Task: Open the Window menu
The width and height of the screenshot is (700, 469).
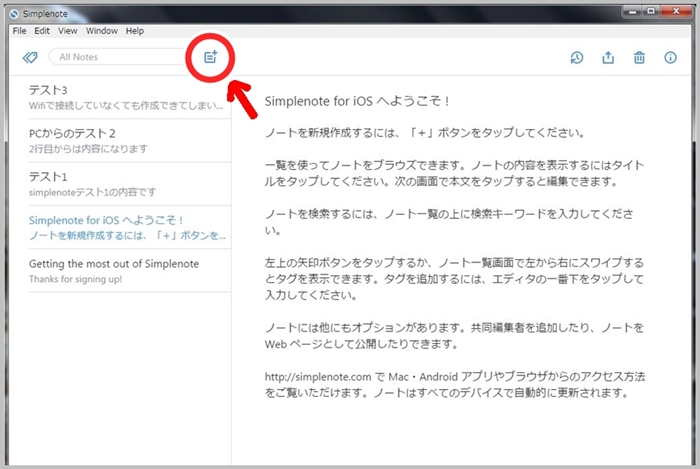Action: pyautogui.click(x=102, y=31)
